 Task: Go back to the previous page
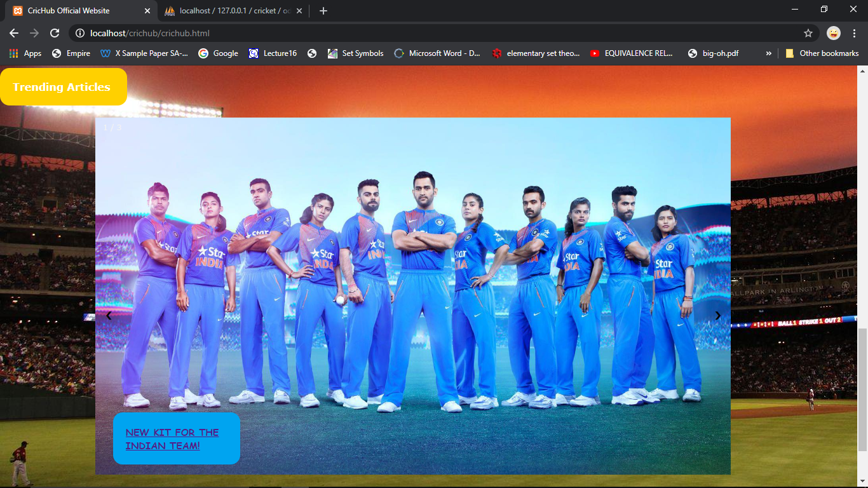(x=14, y=33)
